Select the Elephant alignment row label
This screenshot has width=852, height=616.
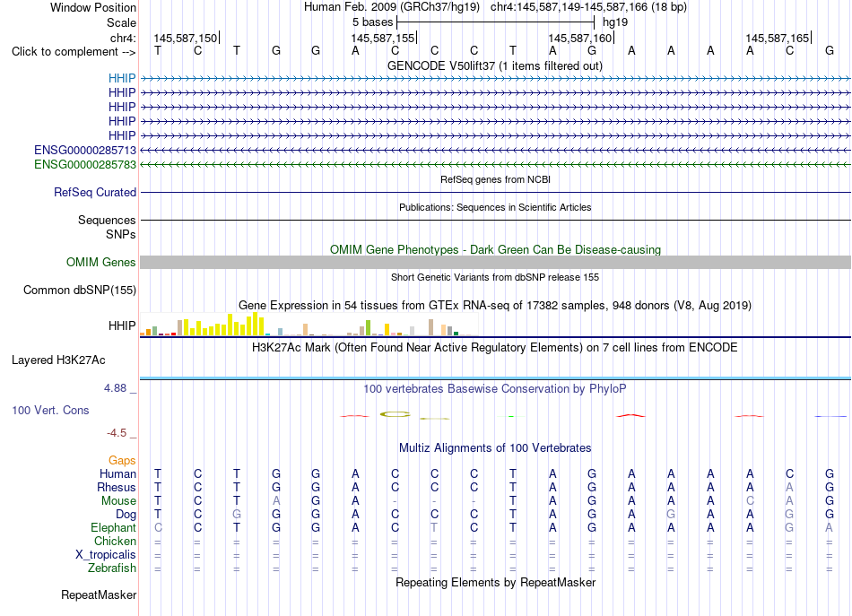point(113,528)
